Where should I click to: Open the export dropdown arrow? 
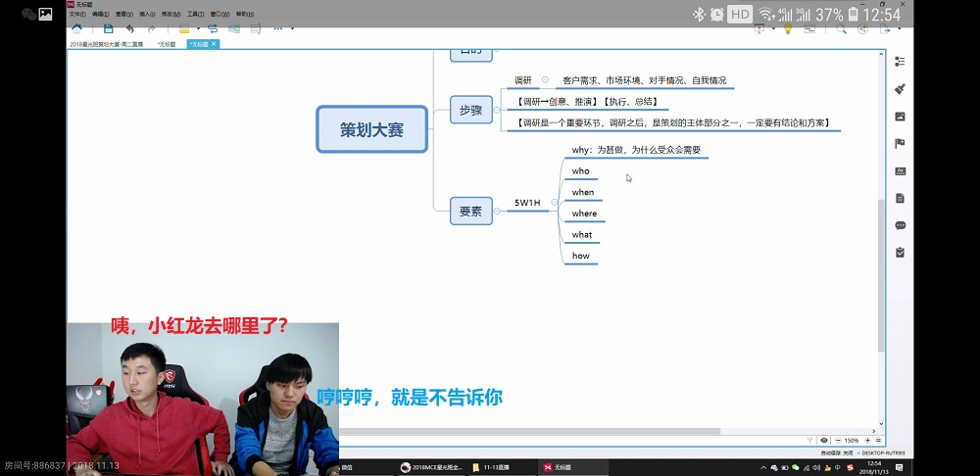point(900,28)
